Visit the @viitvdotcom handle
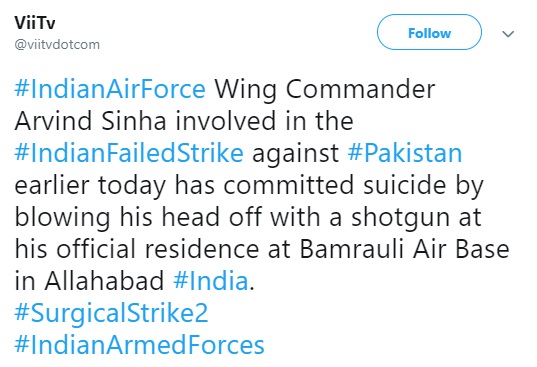Screen dimensions: 537x367 point(57,45)
